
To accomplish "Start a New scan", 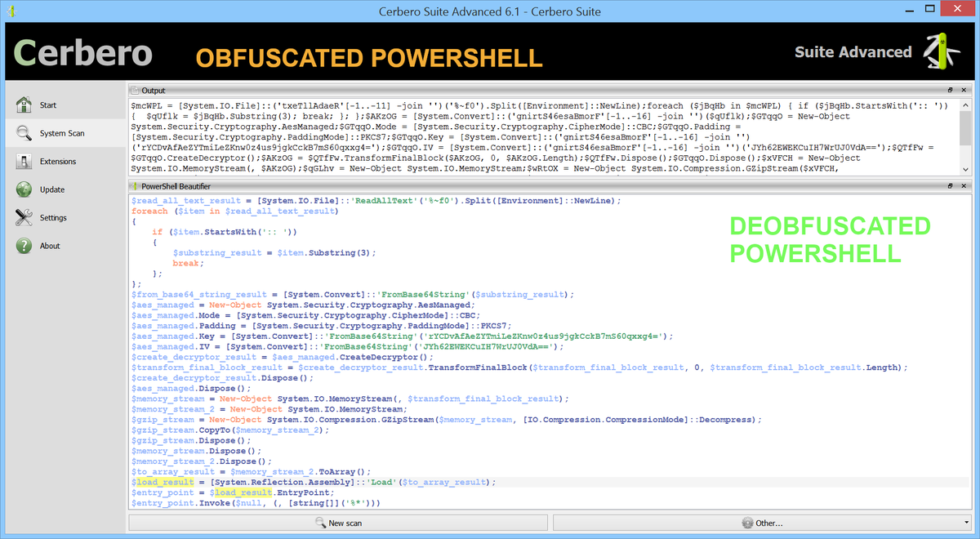I will pos(339,523).
